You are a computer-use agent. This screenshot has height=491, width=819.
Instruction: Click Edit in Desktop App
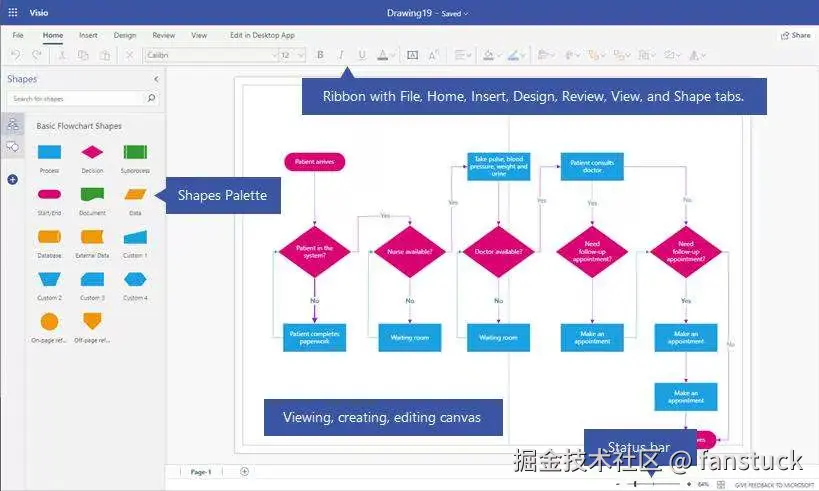tap(262, 35)
